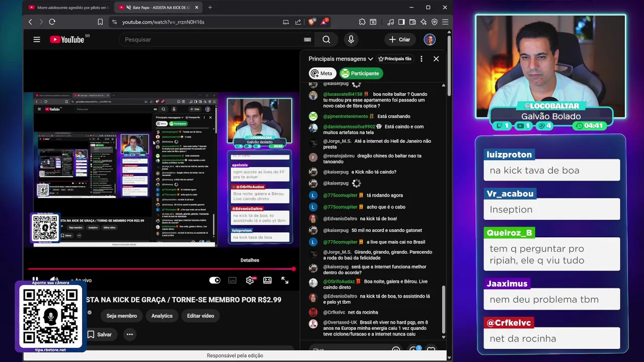This screenshot has width=644, height=362.
Task: Click the address bar URL youtube.com/watch
Action: point(163,22)
